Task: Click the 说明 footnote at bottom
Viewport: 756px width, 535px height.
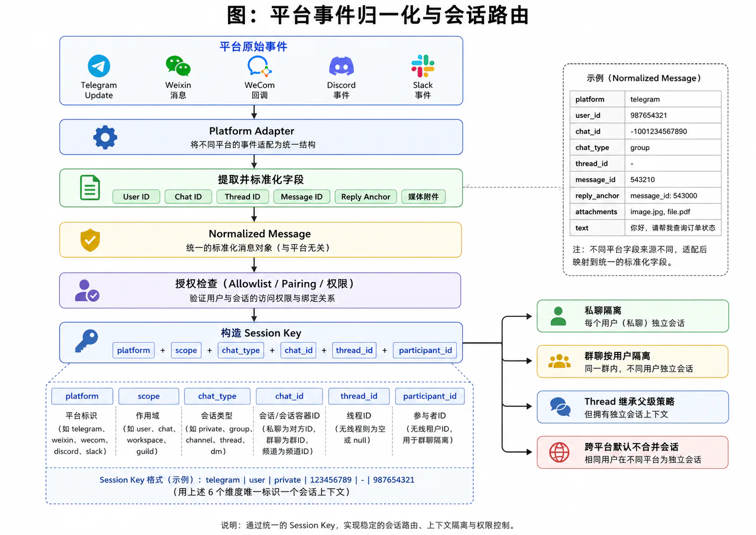Action: (x=369, y=525)
